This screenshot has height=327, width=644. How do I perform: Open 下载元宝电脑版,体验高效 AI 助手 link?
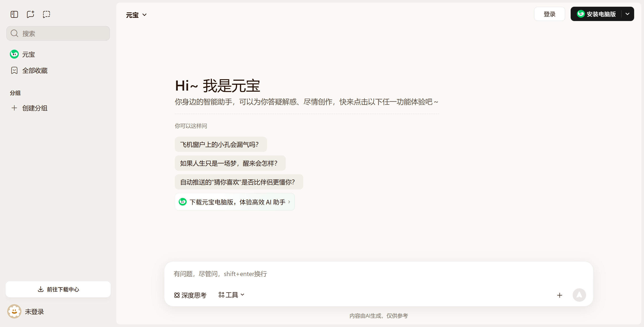(x=235, y=202)
